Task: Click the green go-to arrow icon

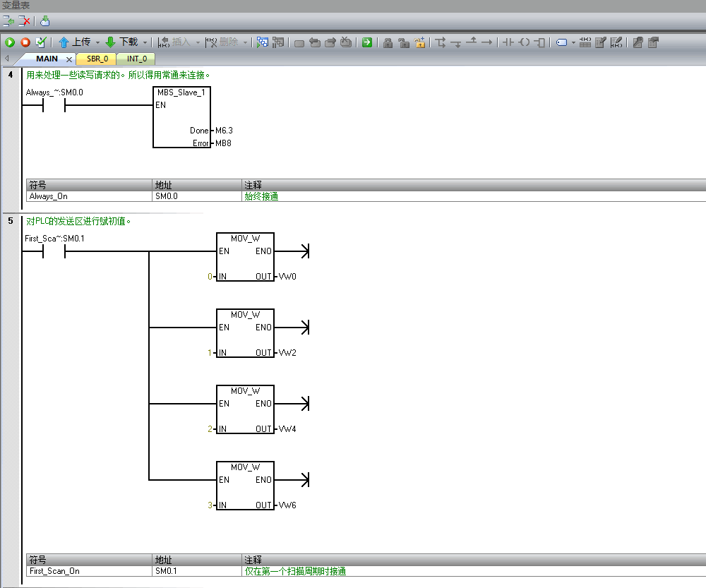Action: tap(367, 42)
